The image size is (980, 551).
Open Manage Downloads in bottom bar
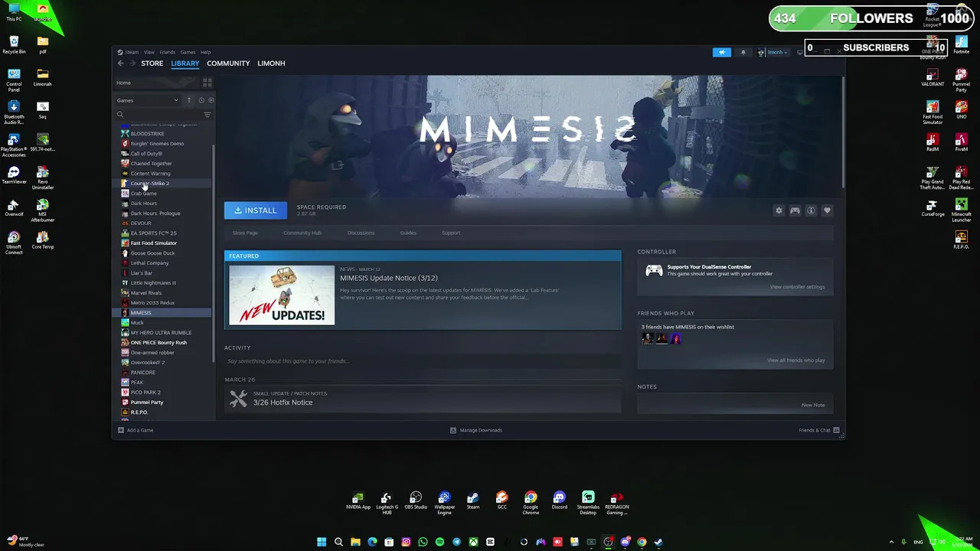pyautogui.click(x=476, y=430)
